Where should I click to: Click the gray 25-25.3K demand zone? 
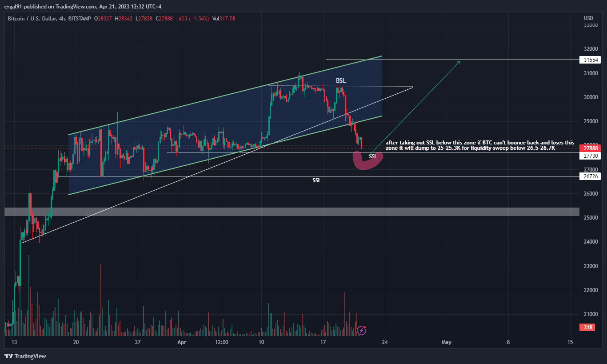292,212
